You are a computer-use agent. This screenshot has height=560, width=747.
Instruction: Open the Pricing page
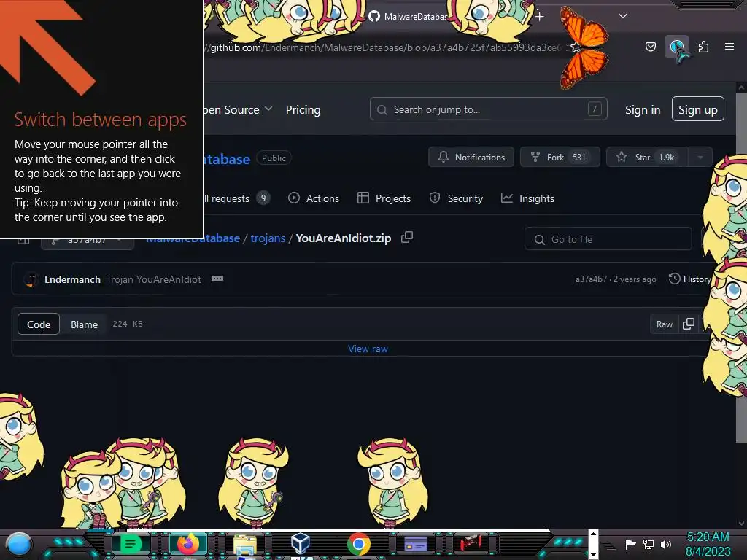303,110
